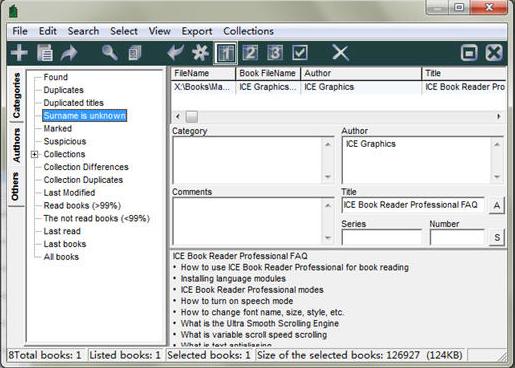Open the Select menu
Viewport: 515px width, 368px height.
tap(124, 31)
